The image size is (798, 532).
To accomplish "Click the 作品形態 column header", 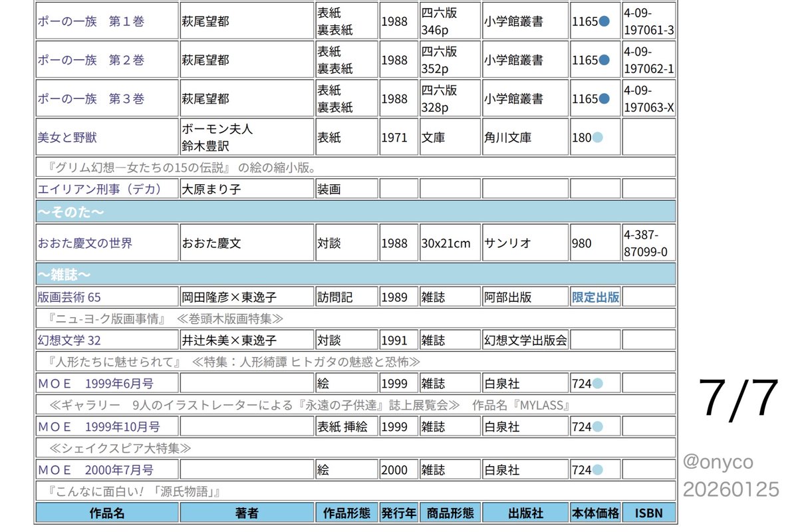I will point(346,513).
